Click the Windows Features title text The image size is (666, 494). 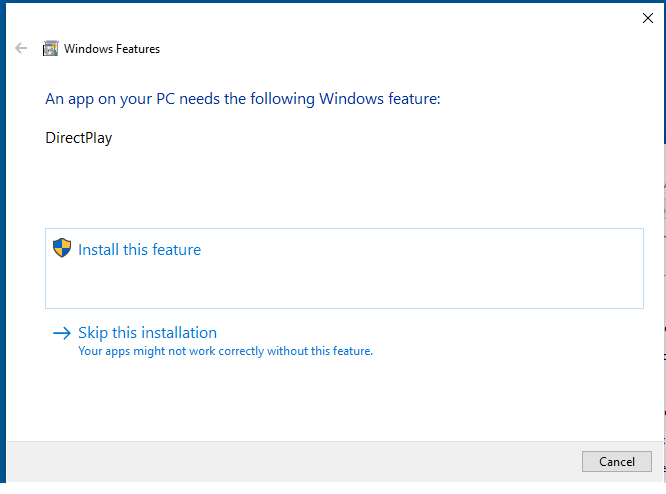pos(112,49)
